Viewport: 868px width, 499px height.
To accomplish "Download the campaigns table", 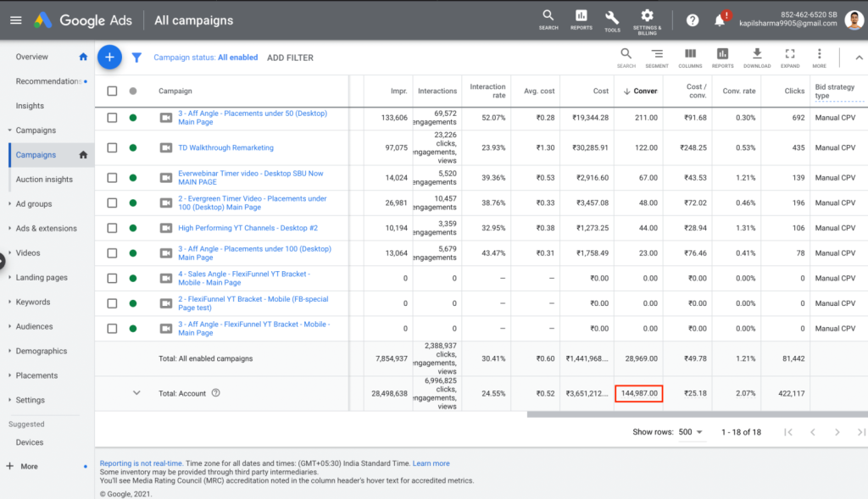I will (757, 58).
